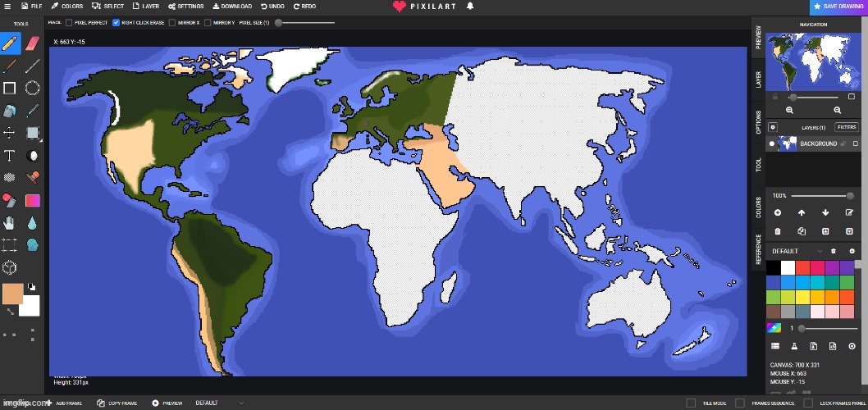Enable the Pixel Perfect checkbox
The height and width of the screenshot is (410, 868).
[69, 23]
